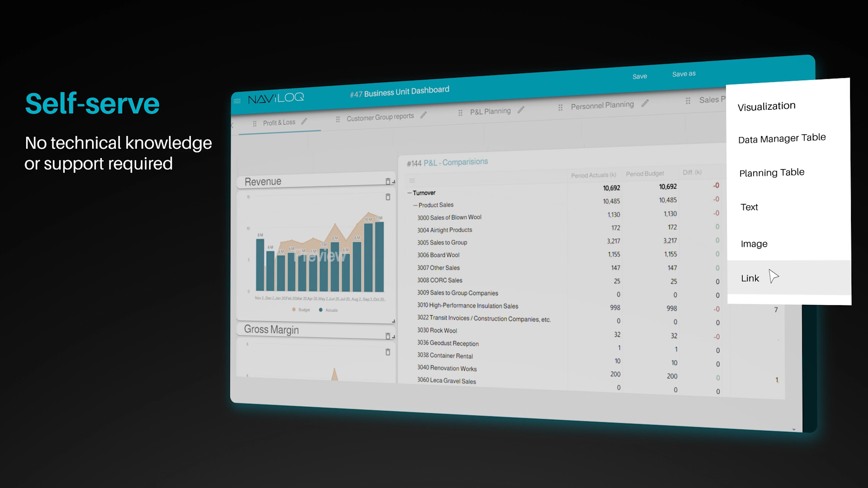Open the P&L - Comparisions title link
The height and width of the screenshot is (488, 868).
pos(455,162)
